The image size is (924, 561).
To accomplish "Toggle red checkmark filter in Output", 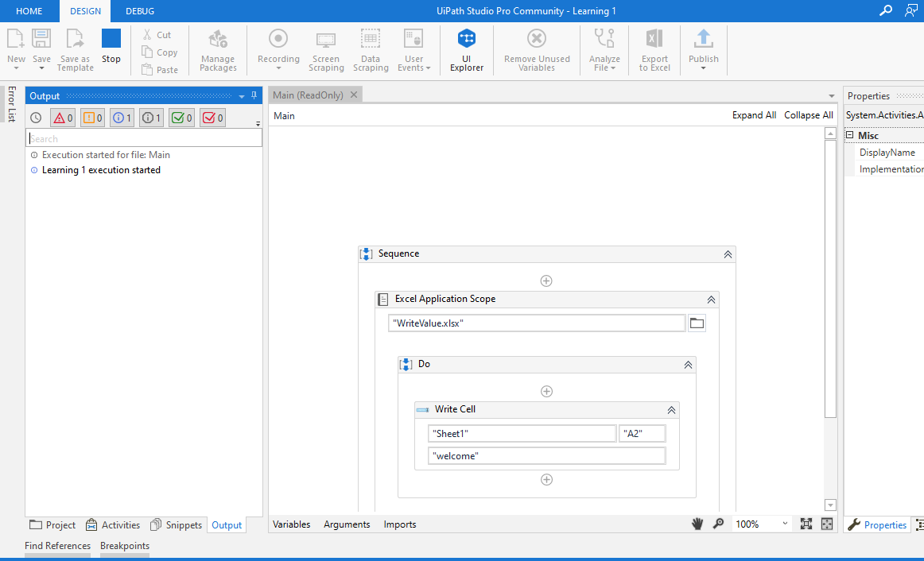I will pyautogui.click(x=212, y=118).
